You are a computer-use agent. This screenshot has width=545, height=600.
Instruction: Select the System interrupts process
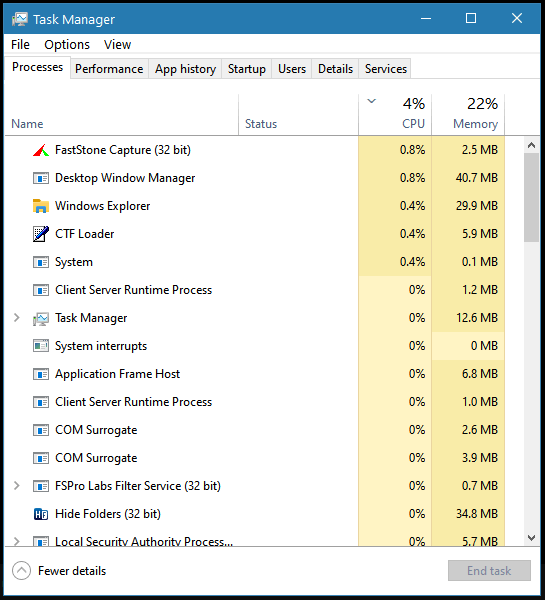tap(255, 346)
